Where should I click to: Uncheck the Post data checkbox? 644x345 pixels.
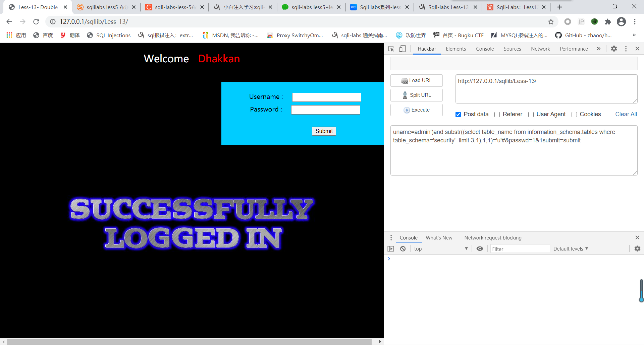[x=458, y=115]
